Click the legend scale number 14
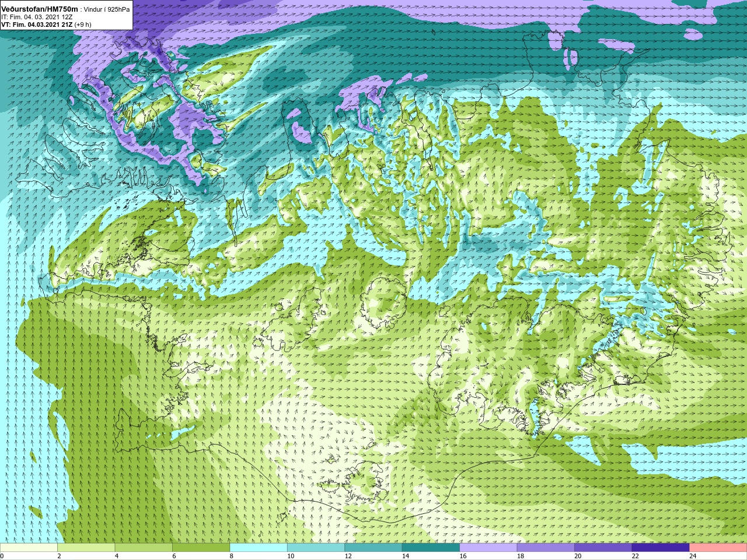Screen dimensions: 747x560 pyautogui.click(x=406, y=556)
